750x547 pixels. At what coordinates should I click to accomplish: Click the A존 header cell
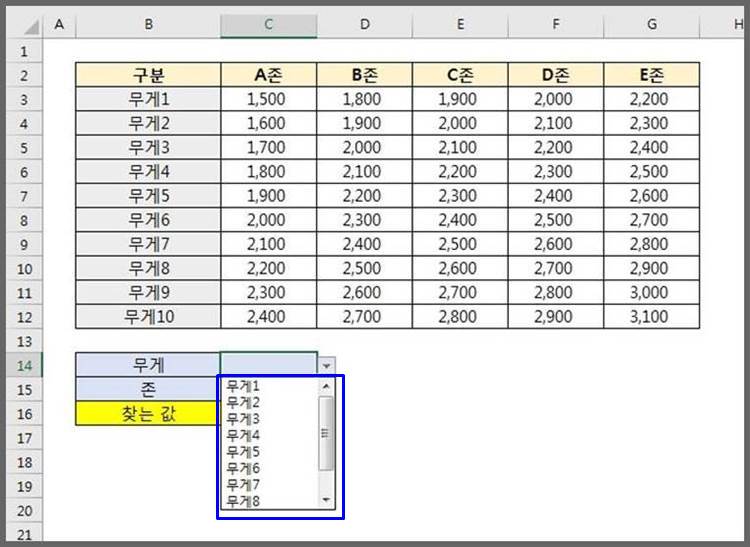tap(268, 75)
